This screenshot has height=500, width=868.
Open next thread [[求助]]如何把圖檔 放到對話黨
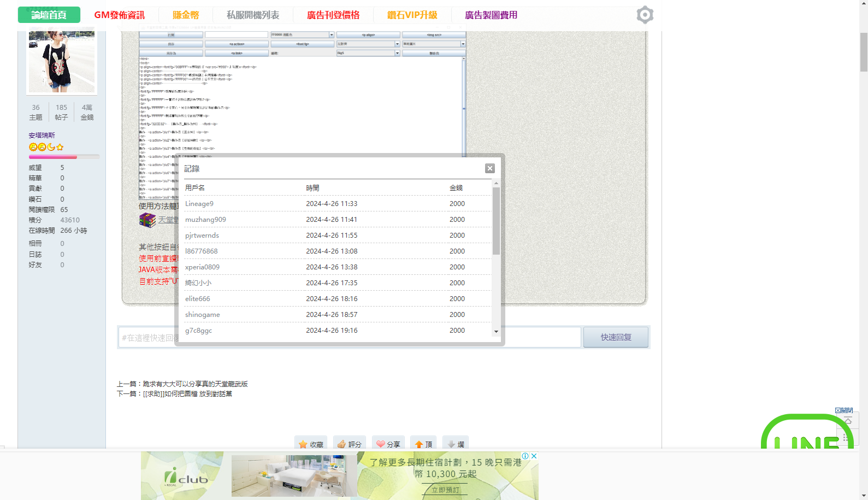pyautogui.click(x=187, y=393)
